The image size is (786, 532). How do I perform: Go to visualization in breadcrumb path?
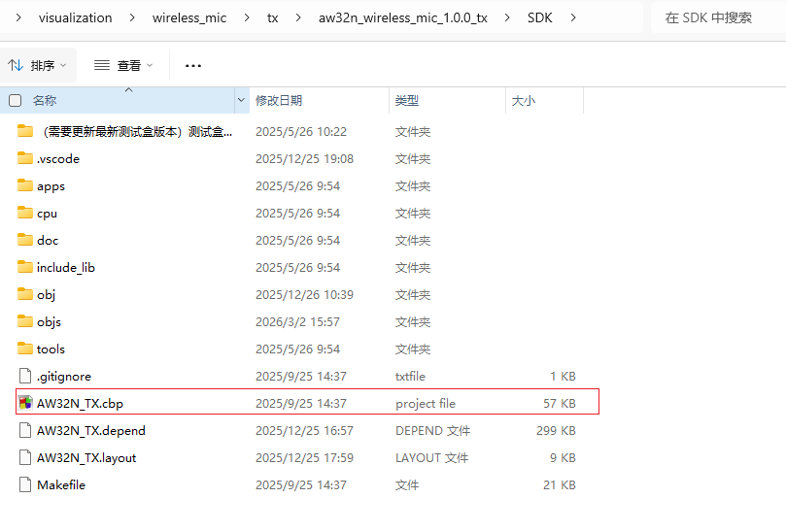click(75, 18)
